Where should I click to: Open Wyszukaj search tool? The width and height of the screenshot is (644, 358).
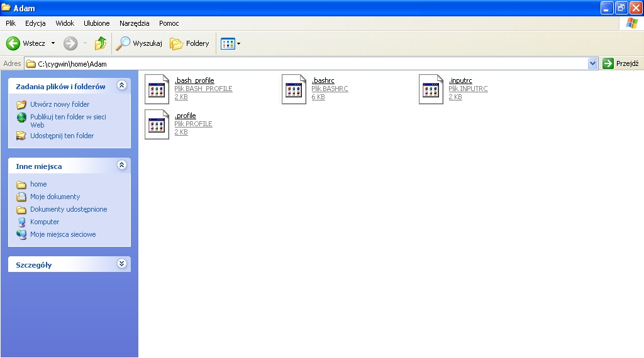[139, 43]
